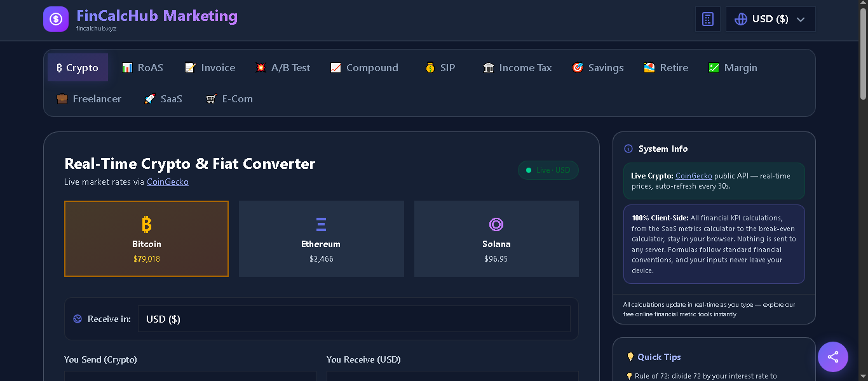Click the E-Com shopping cart icon
Viewport: 868px width, 381px height.
pos(212,98)
